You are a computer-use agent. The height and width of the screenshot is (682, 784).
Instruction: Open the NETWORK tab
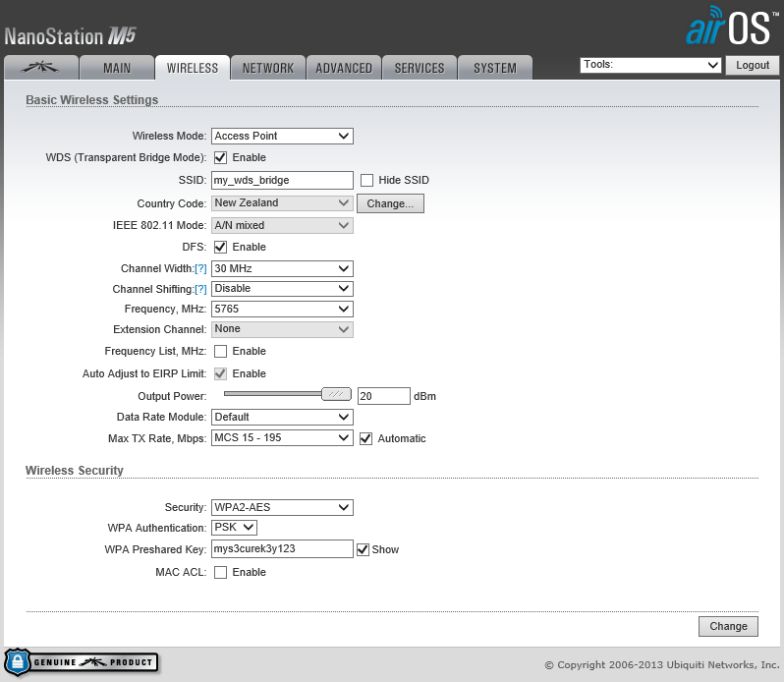[x=268, y=68]
